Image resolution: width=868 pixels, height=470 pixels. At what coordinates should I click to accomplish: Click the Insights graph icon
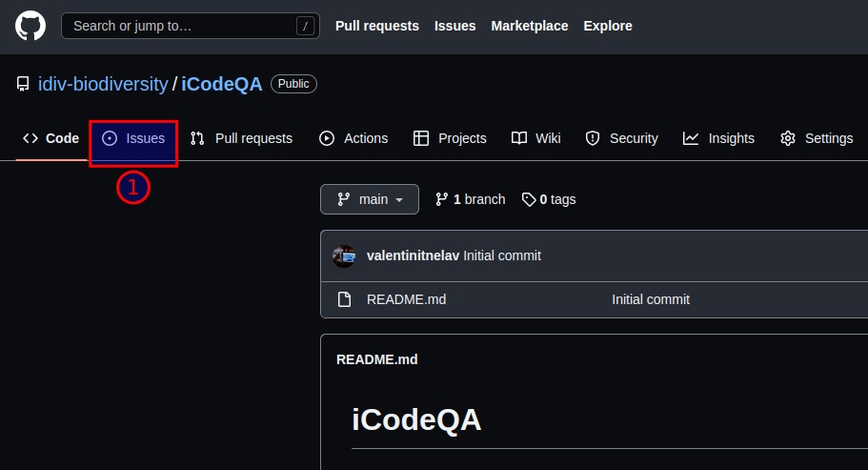coord(691,138)
